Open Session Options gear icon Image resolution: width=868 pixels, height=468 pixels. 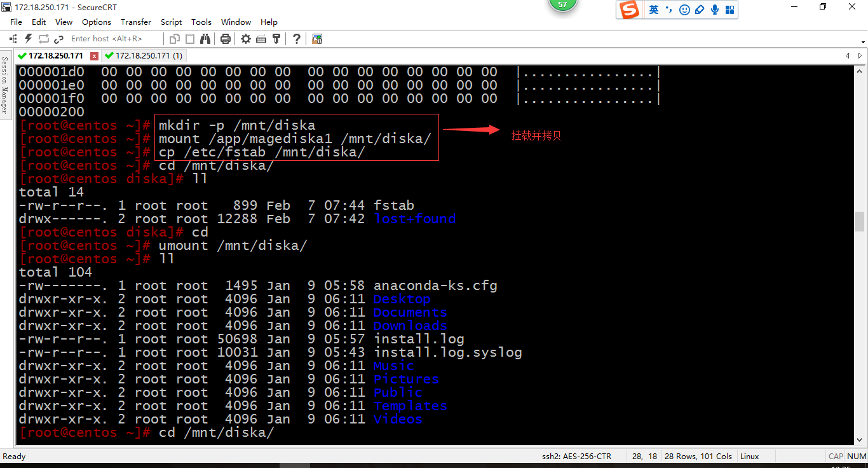click(x=246, y=39)
